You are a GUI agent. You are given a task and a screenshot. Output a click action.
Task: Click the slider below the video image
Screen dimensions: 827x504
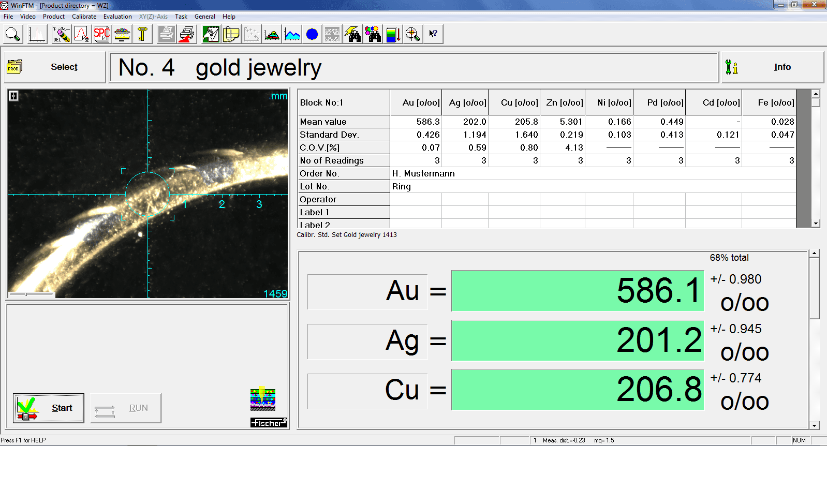tap(32, 294)
